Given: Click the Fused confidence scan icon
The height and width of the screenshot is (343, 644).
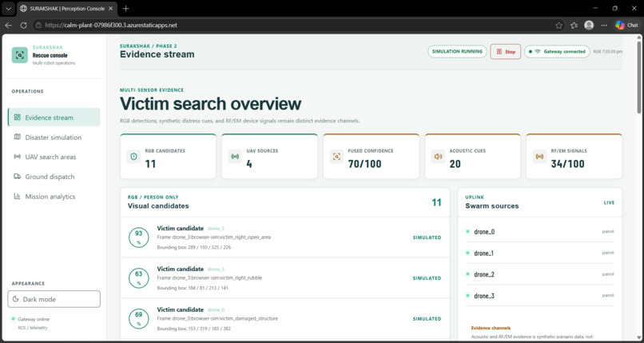Looking at the screenshot, I should [x=337, y=157].
